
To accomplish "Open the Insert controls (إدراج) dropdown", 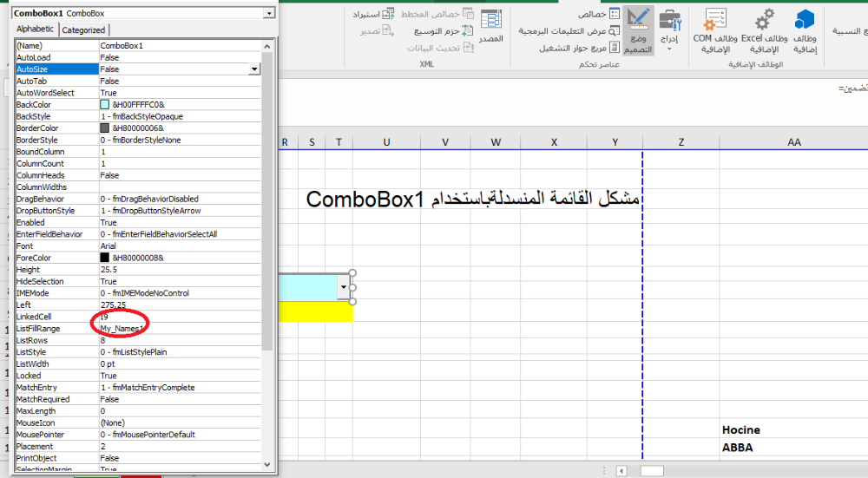I will click(669, 31).
